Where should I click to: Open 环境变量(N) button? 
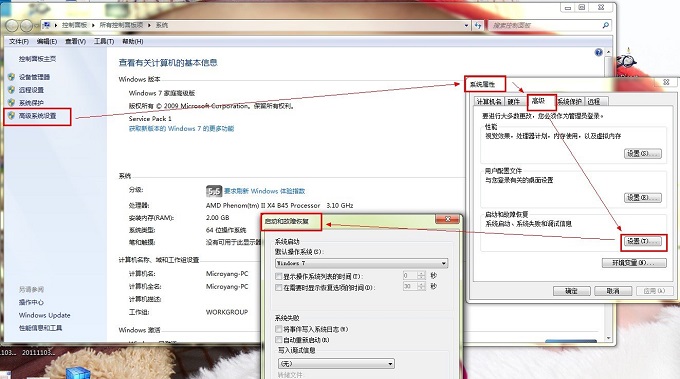634,263
